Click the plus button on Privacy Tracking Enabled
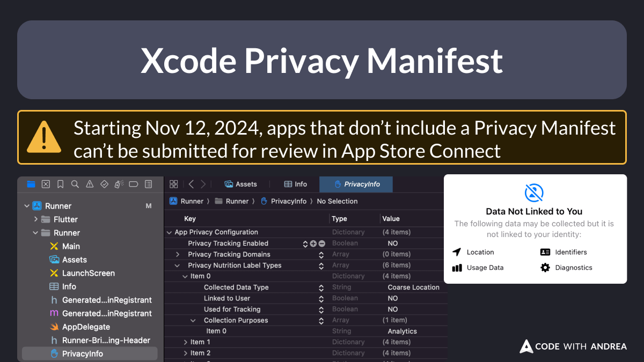This screenshot has width=644, height=362. [x=312, y=243]
